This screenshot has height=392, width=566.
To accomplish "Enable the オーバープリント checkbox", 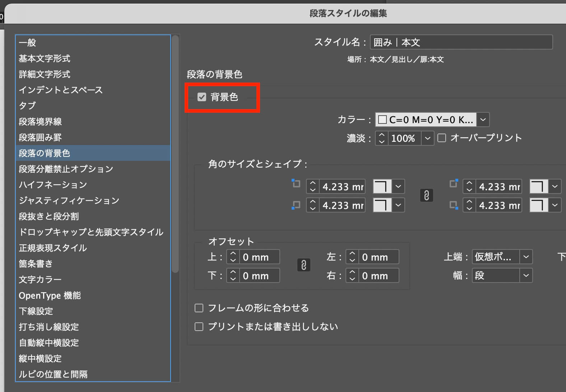I will pos(442,138).
